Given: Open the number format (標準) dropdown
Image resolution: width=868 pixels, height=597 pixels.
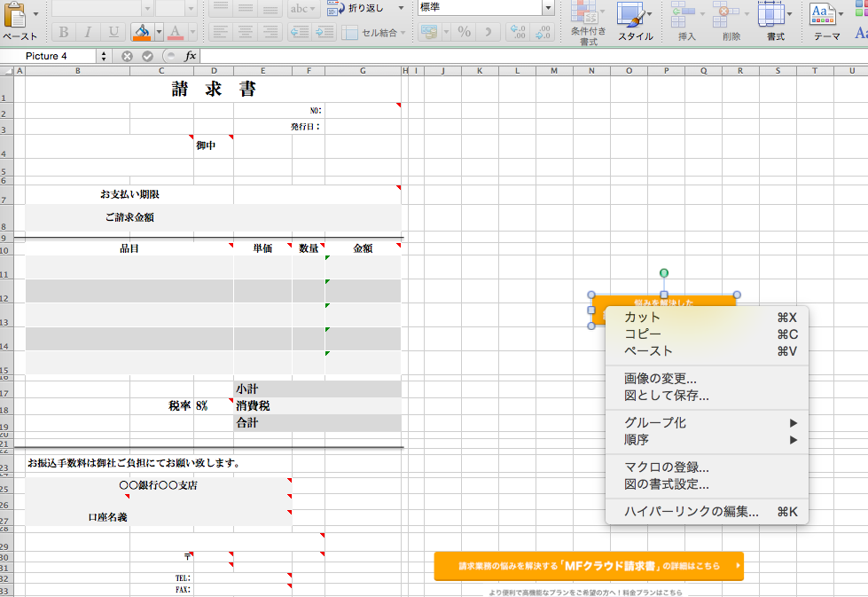Looking at the screenshot, I should [x=548, y=8].
